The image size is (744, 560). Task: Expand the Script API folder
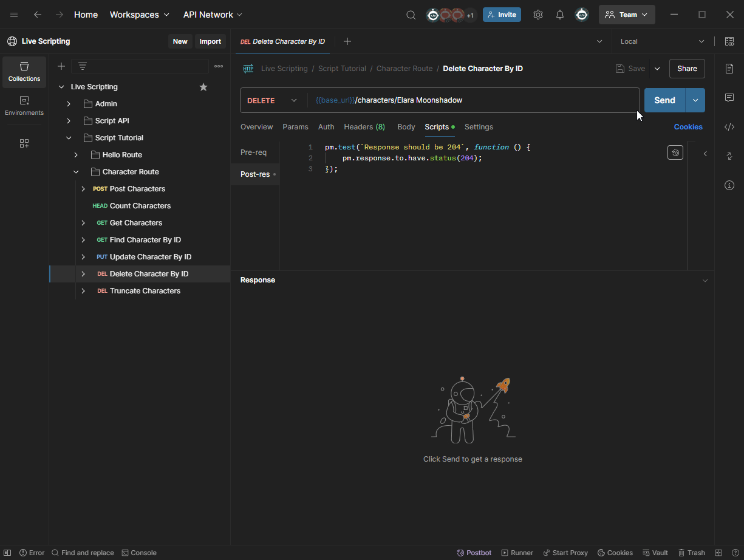[x=69, y=121]
